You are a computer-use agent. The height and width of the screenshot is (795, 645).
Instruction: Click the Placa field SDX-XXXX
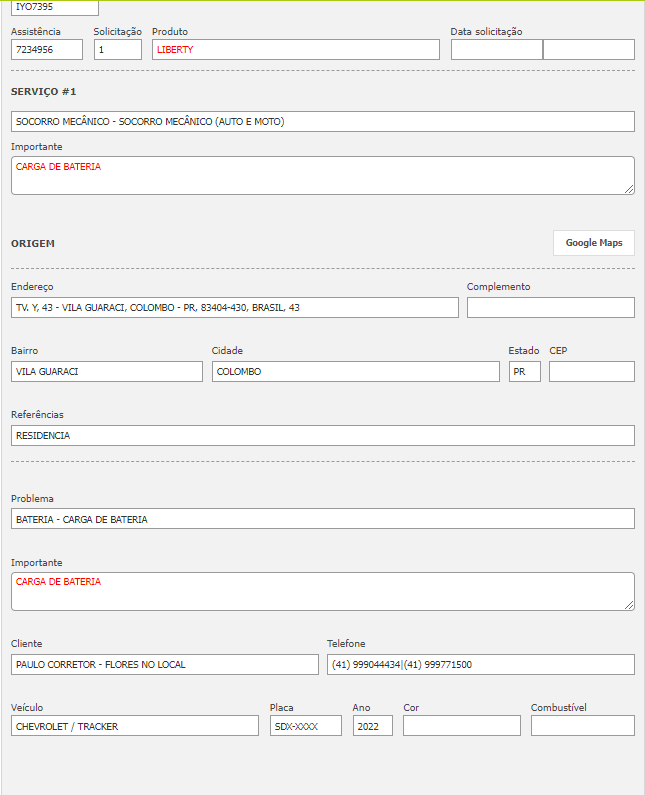tap(305, 726)
